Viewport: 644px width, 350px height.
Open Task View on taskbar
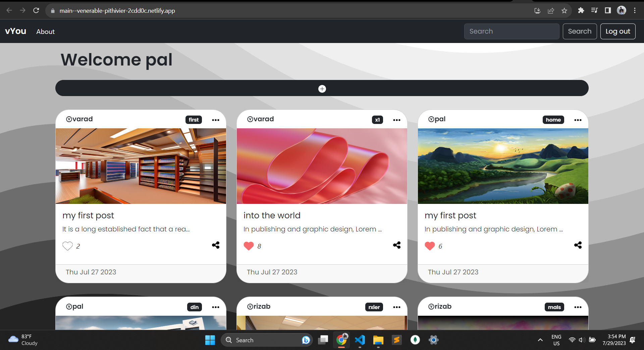(x=323, y=340)
